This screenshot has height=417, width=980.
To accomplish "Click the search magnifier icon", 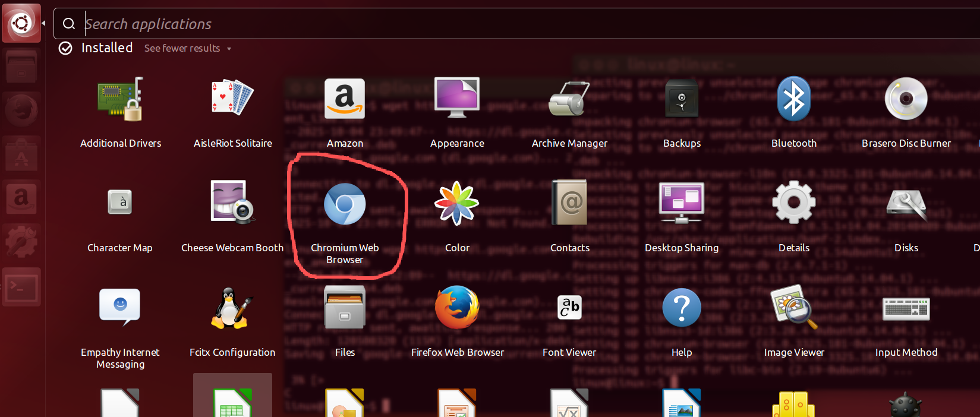I will [x=69, y=24].
